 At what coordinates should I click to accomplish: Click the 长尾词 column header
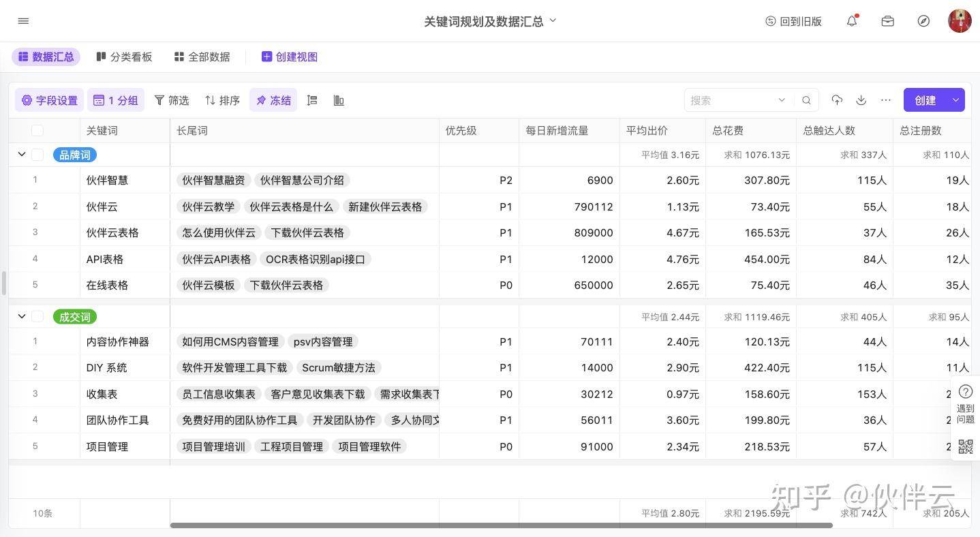[305, 130]
